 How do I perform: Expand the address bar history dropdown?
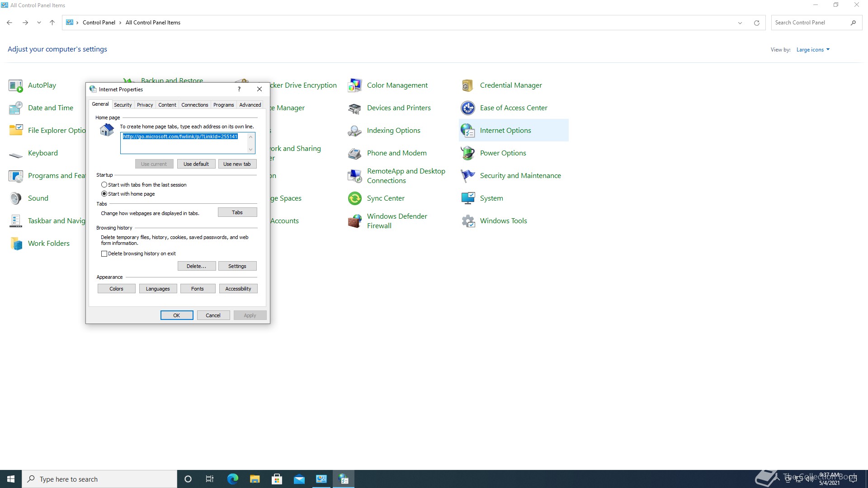pos(740,23)
